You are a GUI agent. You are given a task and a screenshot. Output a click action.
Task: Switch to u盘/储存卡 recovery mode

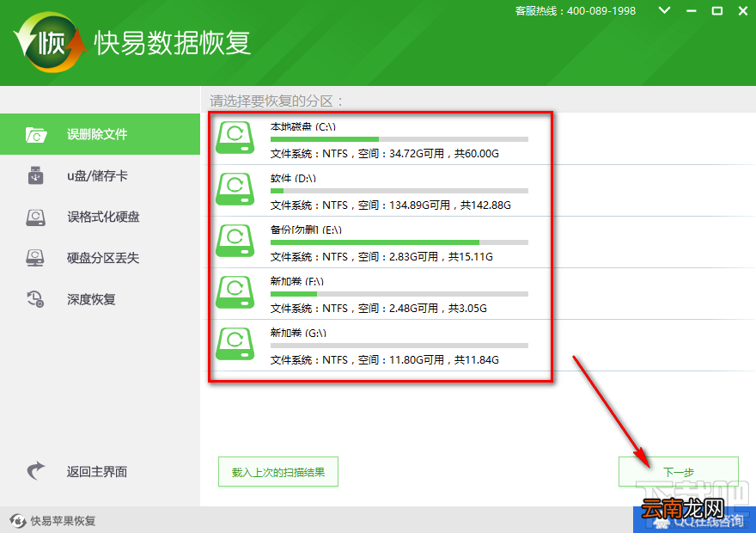[100, 175]
